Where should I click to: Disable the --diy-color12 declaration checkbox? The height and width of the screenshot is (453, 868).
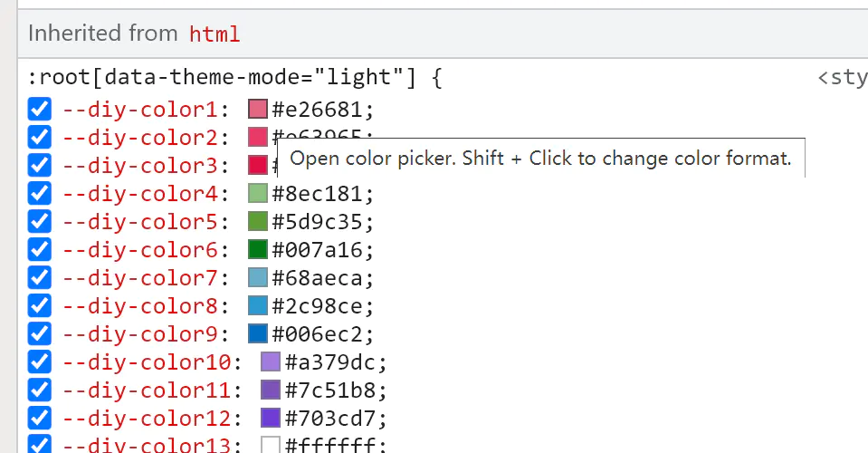(39, 419)
